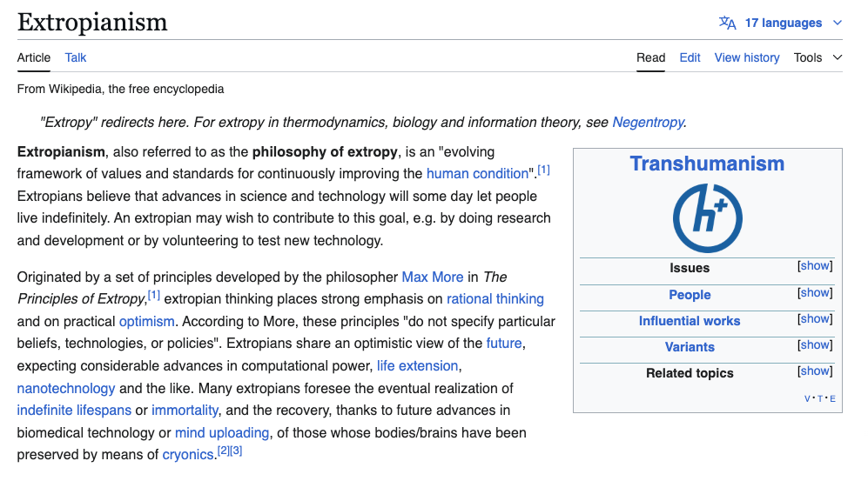Click the T (talk template) link
The image size is (868, 481).
[x=820, y=398]
